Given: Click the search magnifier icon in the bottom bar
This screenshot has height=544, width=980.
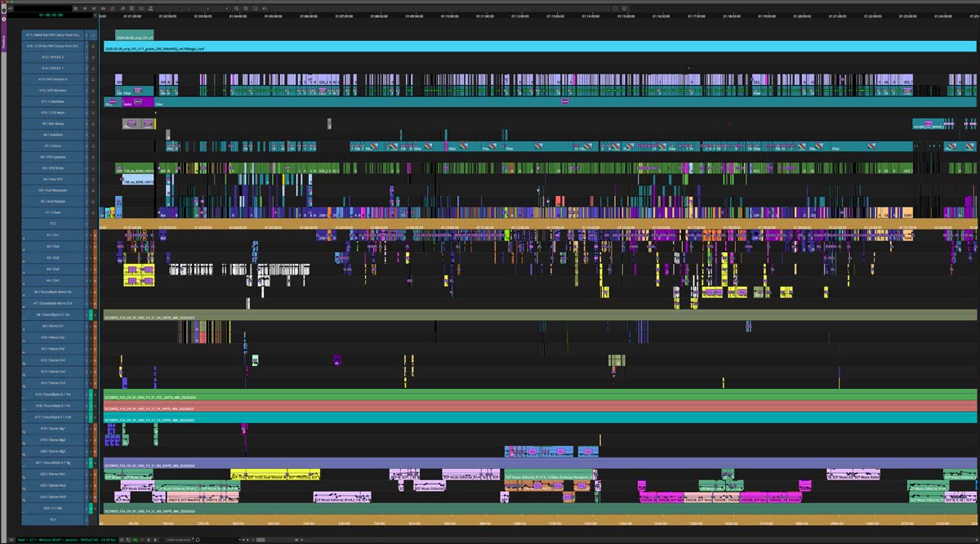Looking at the screenshot, I should (x=198, y=539).
